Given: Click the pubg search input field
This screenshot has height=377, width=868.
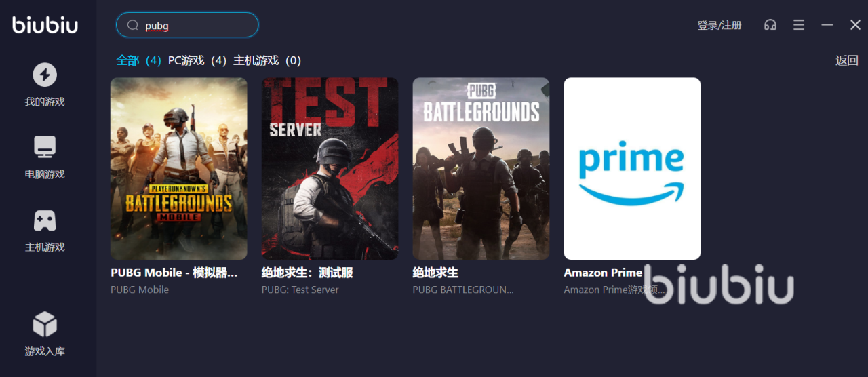Looking at the screenshot, I should (x=187, y=25).
